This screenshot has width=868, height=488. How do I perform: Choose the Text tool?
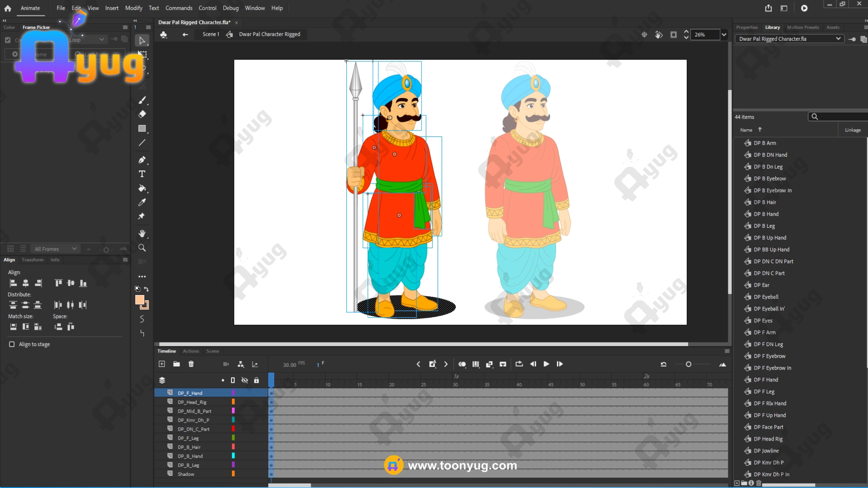pyautogui.click(x=142, y=174)
